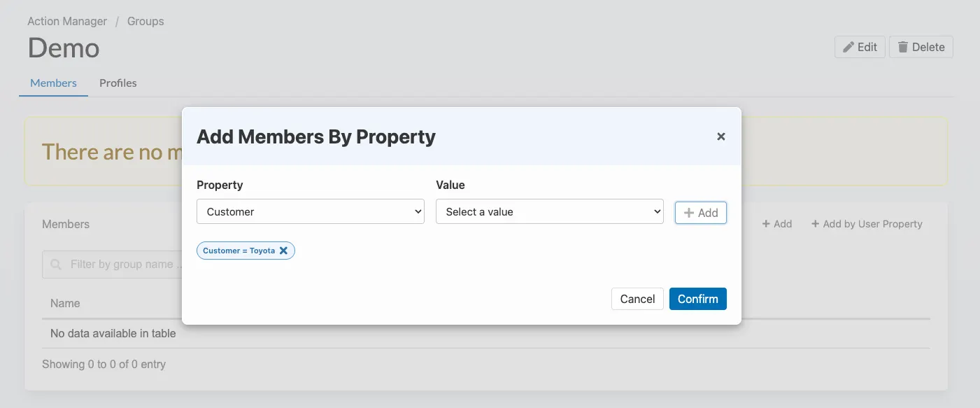The width and height of the screenshot is (980, 408).
Task: Focus the Filter by group name field
Action: pos(122,265)
